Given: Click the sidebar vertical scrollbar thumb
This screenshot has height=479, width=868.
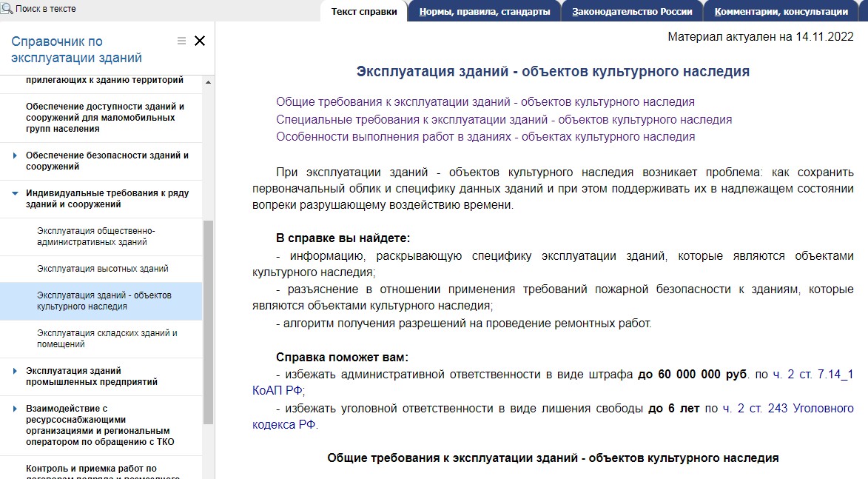Looking at the screenshot, I should pos(208,322).
